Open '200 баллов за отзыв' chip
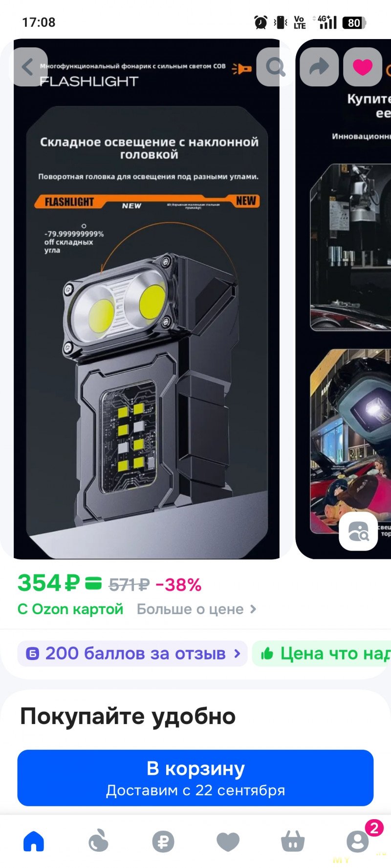391x868 pixels. click(132, 653)
